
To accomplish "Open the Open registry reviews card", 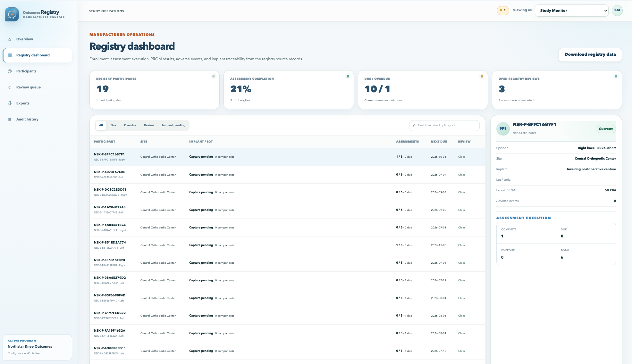I will [557, 90].
